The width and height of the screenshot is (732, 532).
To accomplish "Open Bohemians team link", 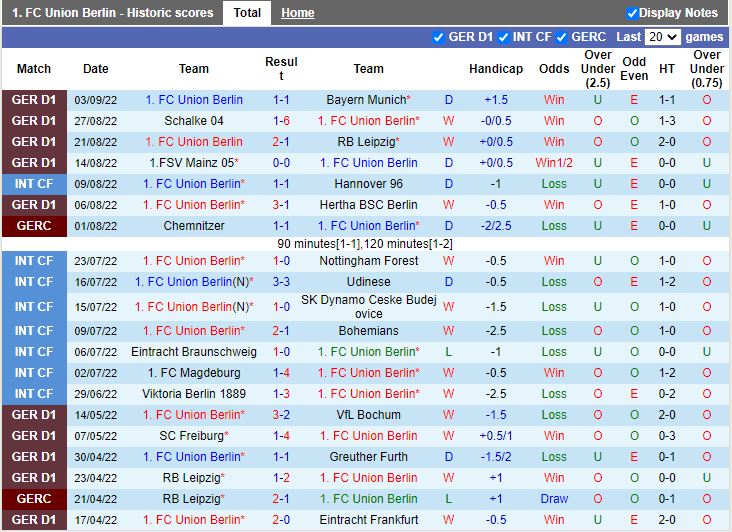I will [368, 331].
